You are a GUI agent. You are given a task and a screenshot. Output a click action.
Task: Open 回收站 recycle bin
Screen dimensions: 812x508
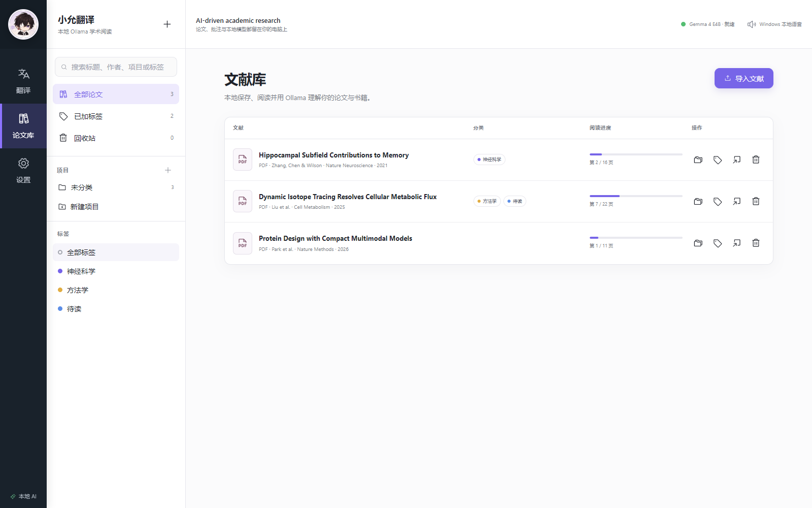tap(116, 138)
